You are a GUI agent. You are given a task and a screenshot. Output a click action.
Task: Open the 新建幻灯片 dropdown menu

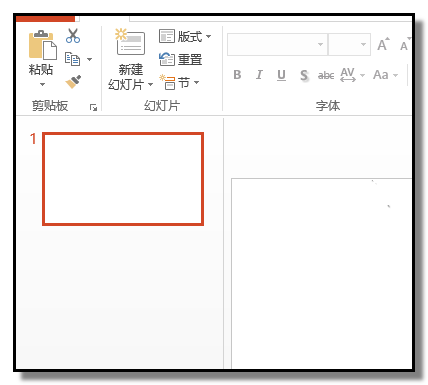150,84
